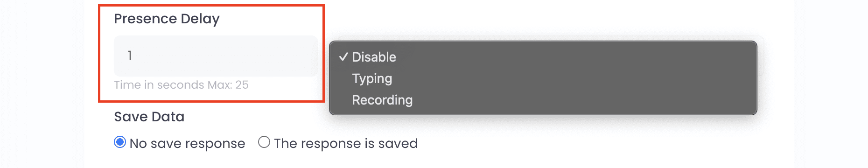Choose Typing from the presence list

pyautogui.click(x=543, y=78)
